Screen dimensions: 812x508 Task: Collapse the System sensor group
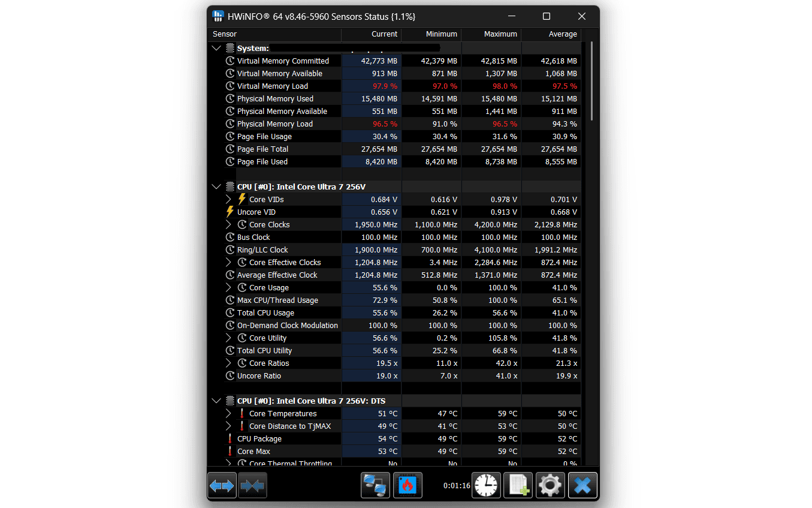pos(216,49)
